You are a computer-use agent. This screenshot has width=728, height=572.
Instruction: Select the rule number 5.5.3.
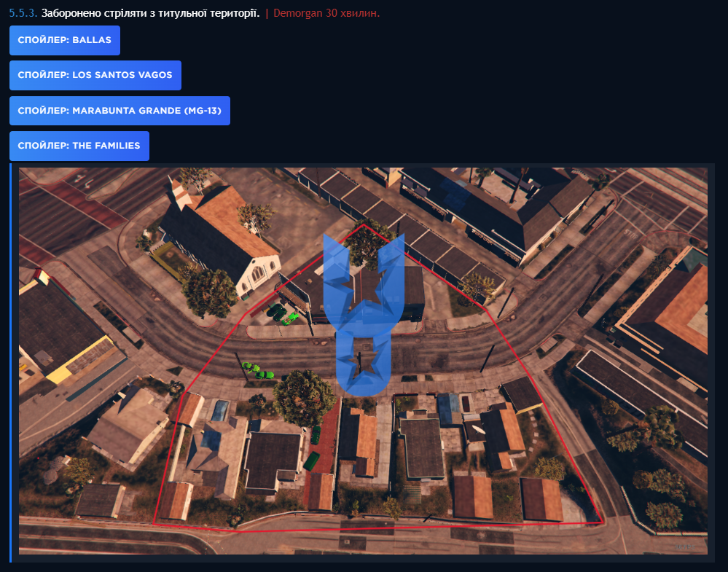(23, 13)
